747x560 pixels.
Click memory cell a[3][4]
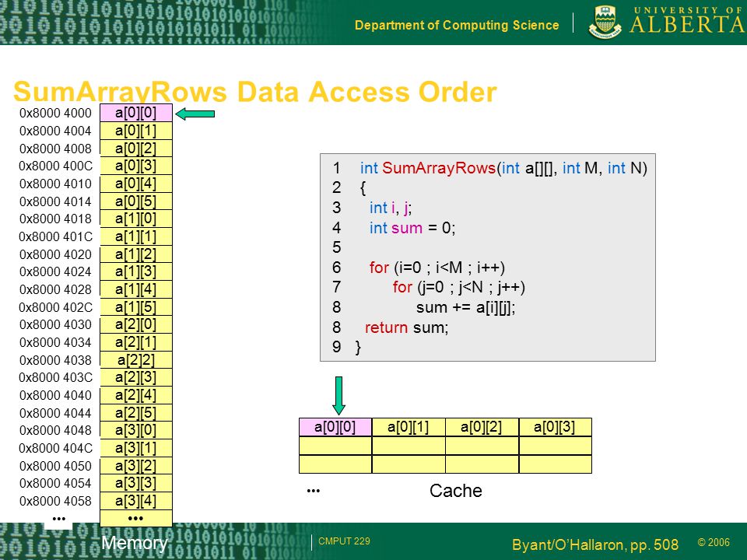click(x=135, y=500)
